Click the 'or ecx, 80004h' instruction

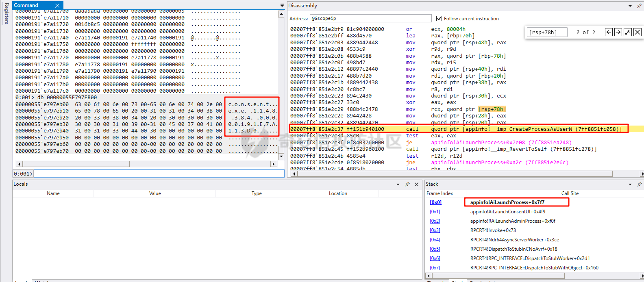point(378,29)
